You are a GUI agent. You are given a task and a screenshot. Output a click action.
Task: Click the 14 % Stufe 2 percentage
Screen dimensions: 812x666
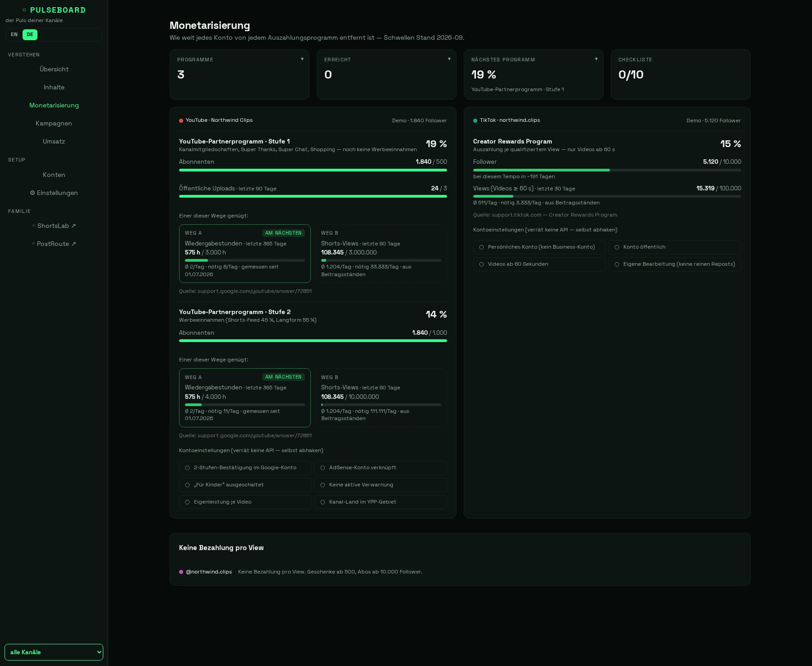click(x=436, y=314)
